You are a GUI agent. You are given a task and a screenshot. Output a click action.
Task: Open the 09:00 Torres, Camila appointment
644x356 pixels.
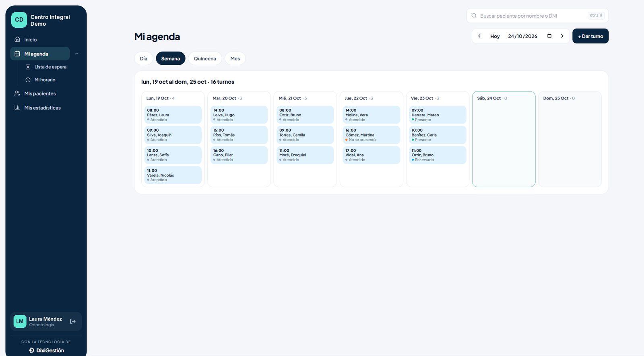click(305, 135)
